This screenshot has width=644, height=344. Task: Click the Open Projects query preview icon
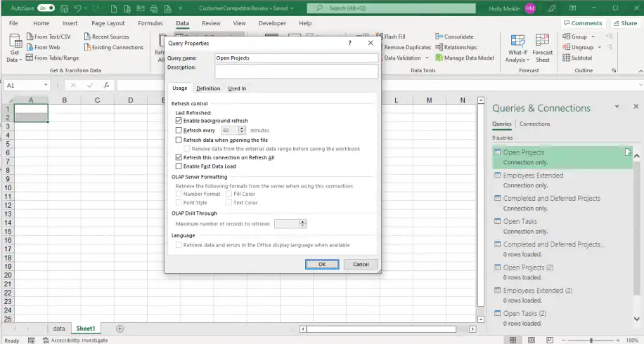coord(628,152)
